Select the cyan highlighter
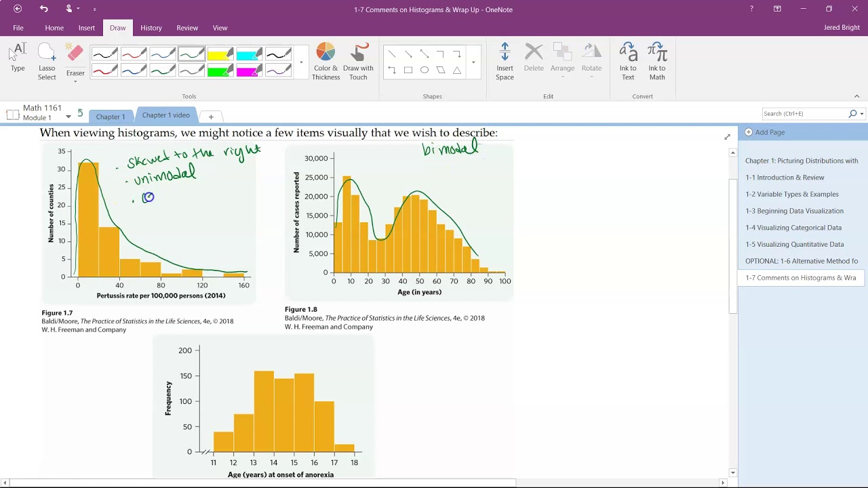 pyautogui.click(x=249, y=54)
